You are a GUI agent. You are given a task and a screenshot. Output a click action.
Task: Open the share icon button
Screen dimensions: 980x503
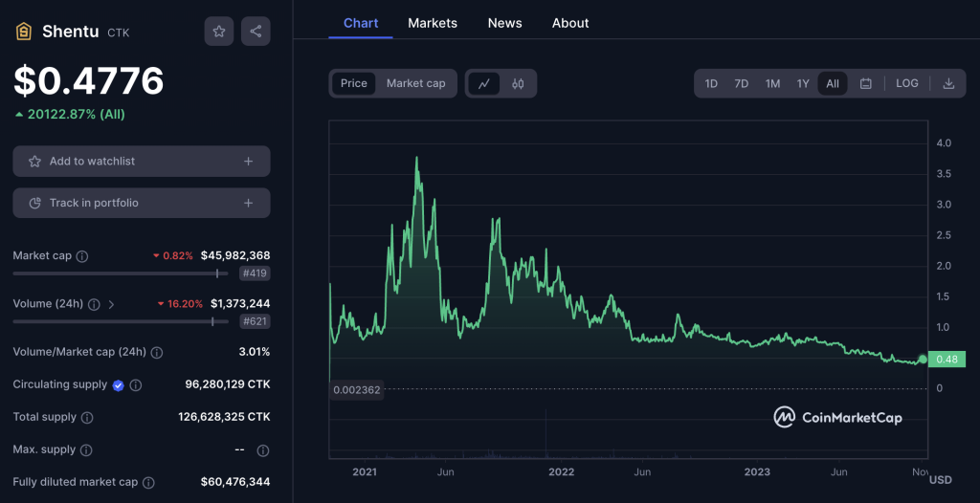coord(256,32)
